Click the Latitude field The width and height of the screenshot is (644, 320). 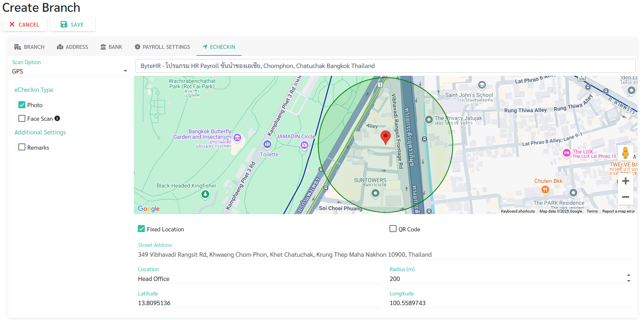coord(260,303)
